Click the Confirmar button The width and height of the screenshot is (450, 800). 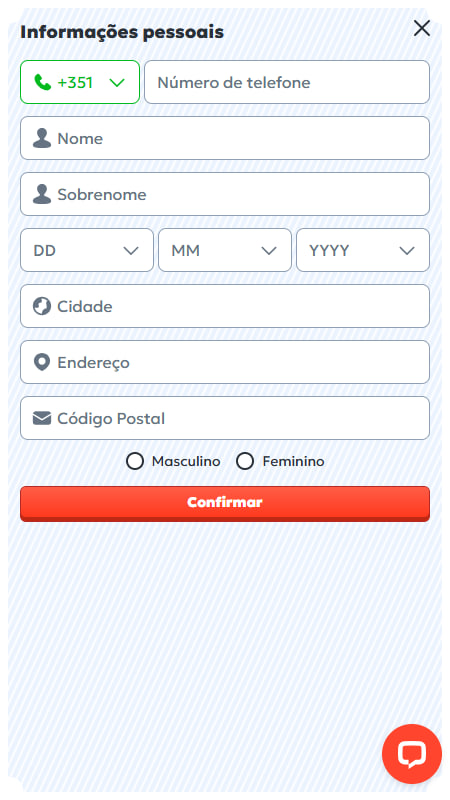pyautogui.click(x=225, y=503)
